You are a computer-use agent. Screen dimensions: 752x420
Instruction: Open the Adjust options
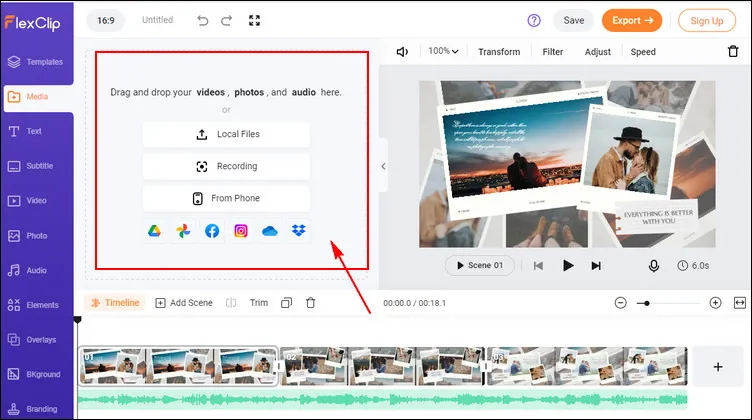click(x=598, y=52)
